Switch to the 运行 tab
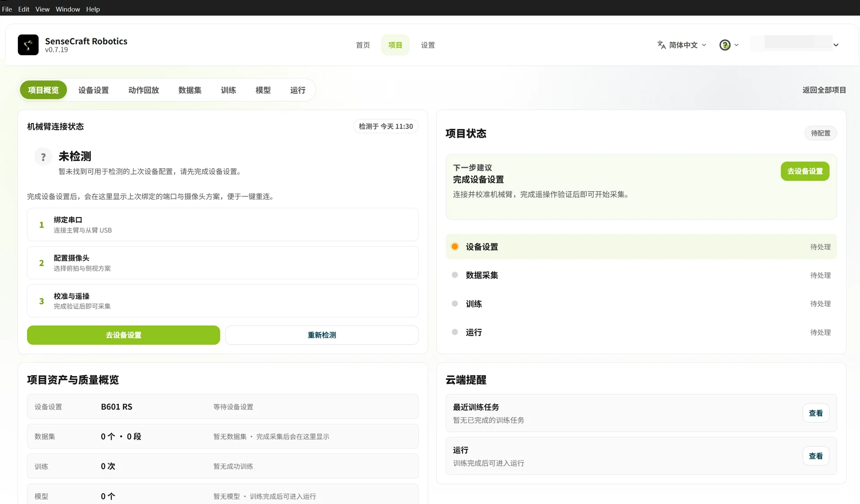This screenshot has width=860, height=504. pyautogui.click(x=297, y=90)
